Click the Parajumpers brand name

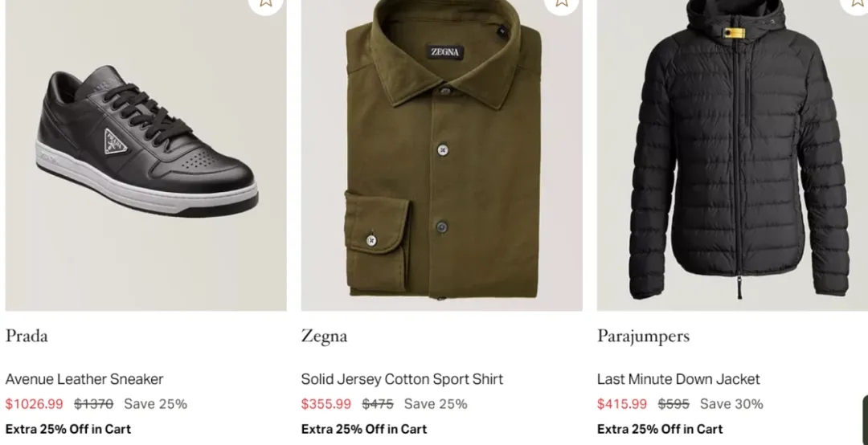(643, 336)
